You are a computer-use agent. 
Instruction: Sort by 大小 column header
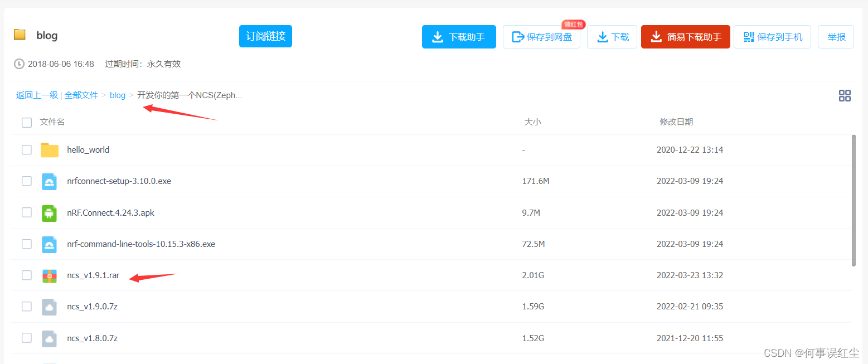coord(532,122)
